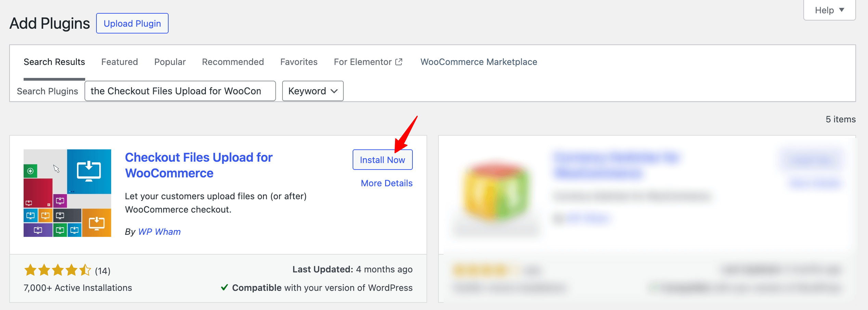
Task: Click the external link icon beside For Elementor
Action: [399, 62]
